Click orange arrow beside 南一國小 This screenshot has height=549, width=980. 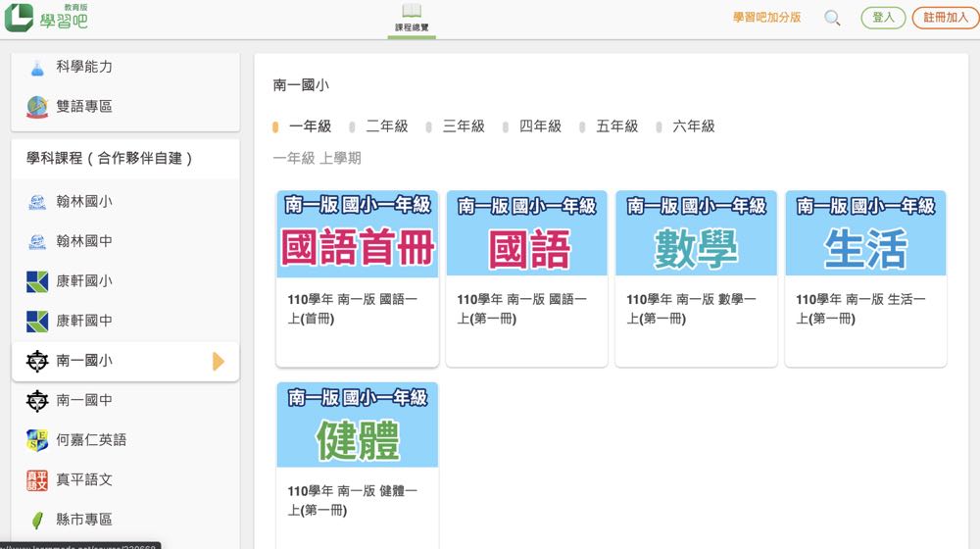click(x=219, y=361)
